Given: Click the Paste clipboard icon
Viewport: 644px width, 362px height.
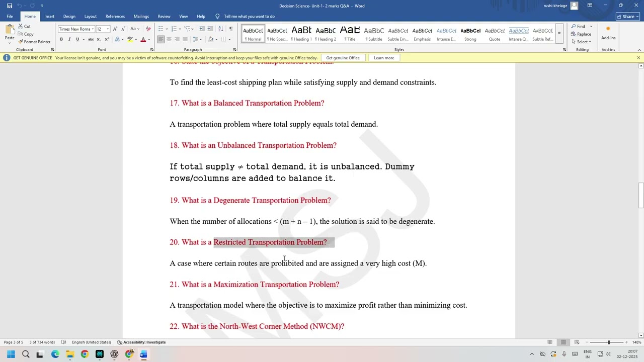Looking at the screenshot, I should pos(10,30).
